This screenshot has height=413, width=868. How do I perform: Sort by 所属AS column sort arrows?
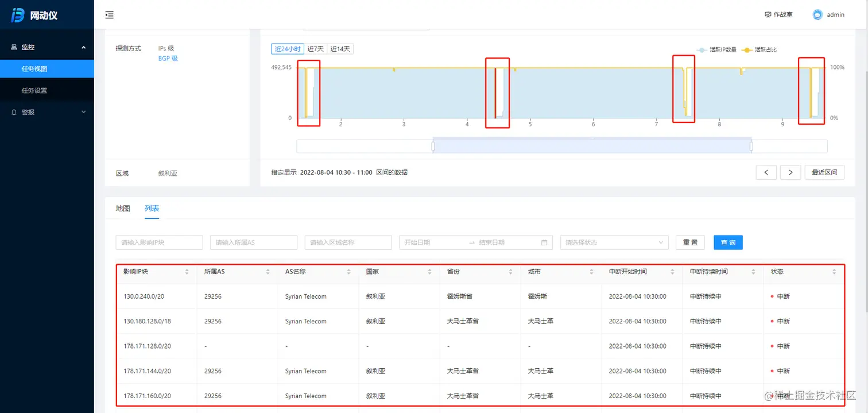pyautogui.click(x=268, y=272)
